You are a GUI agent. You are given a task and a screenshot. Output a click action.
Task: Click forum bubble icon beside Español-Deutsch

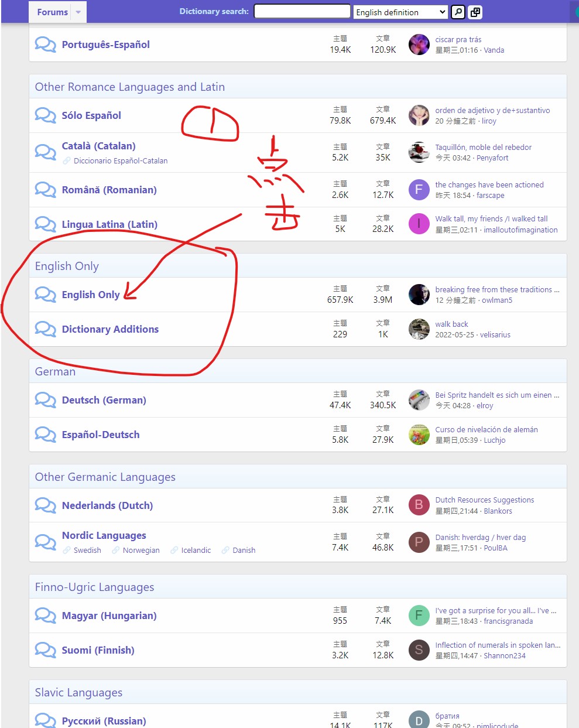click(x=45, y=435)
